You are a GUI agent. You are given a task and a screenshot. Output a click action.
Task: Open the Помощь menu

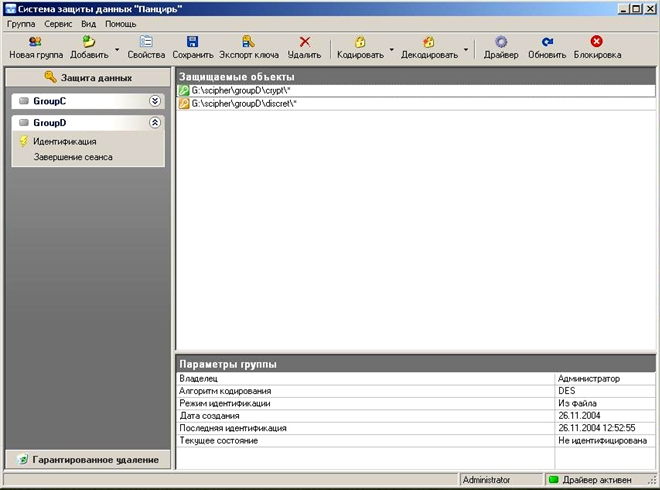coord(121,23)
